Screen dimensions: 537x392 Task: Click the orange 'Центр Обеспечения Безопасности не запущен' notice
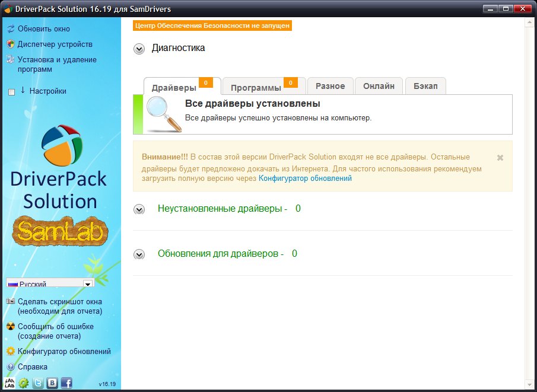pyautogui.click(x=212, y=26)
